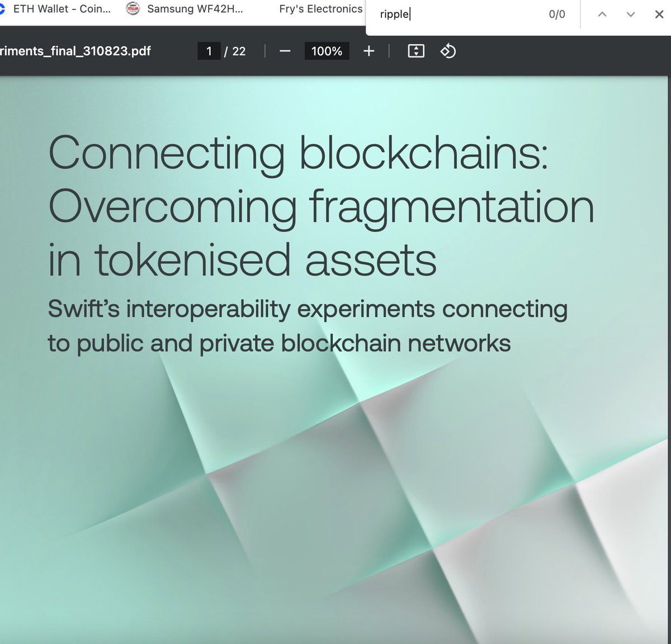
Task: Go to next find result
Action: tap(631, 15)
